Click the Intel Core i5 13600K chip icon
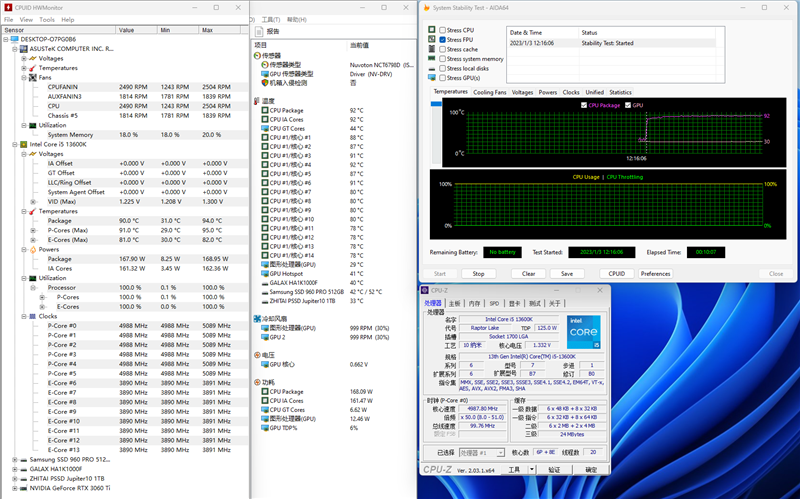This screenshot has width=800, height=499. click(x=24, y=144)
